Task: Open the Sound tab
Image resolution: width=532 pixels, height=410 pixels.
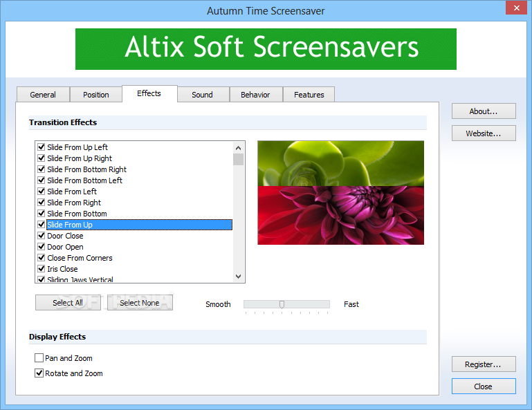Action: click(203, 95)
